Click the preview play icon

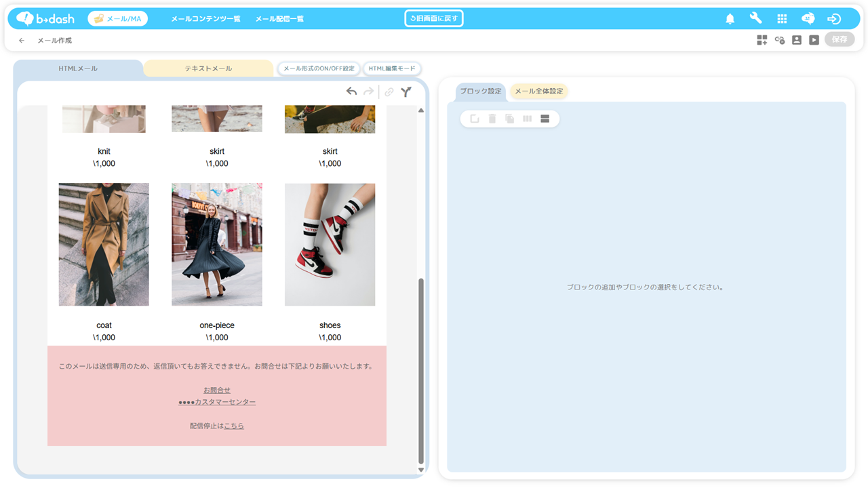[814, 40]
